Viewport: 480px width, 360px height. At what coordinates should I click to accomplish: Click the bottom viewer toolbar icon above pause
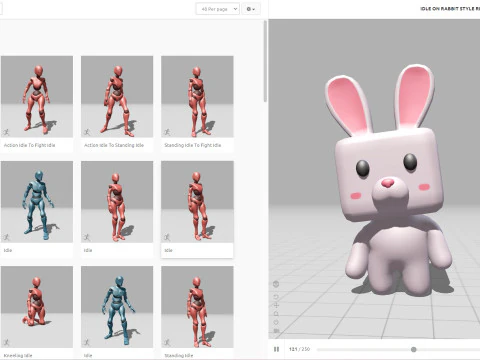pyautogui.click(x=276, y=331)
